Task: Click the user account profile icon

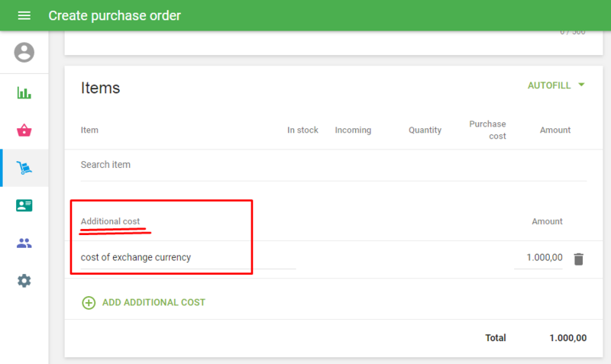Action: [24, 52]
